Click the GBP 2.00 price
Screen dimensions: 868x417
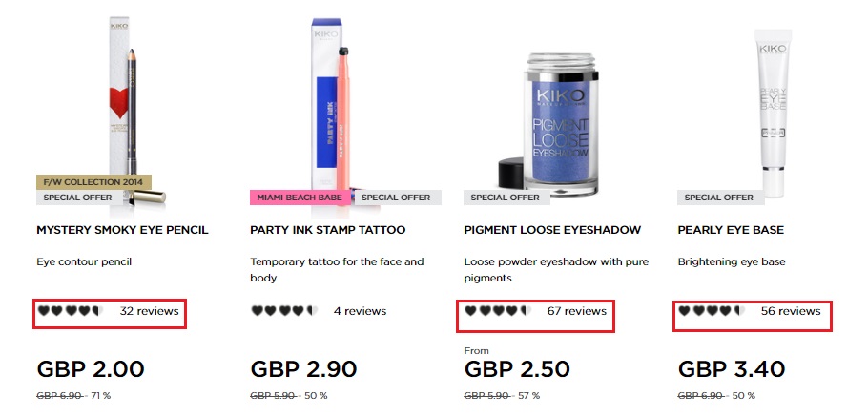[x=91, y=369]
